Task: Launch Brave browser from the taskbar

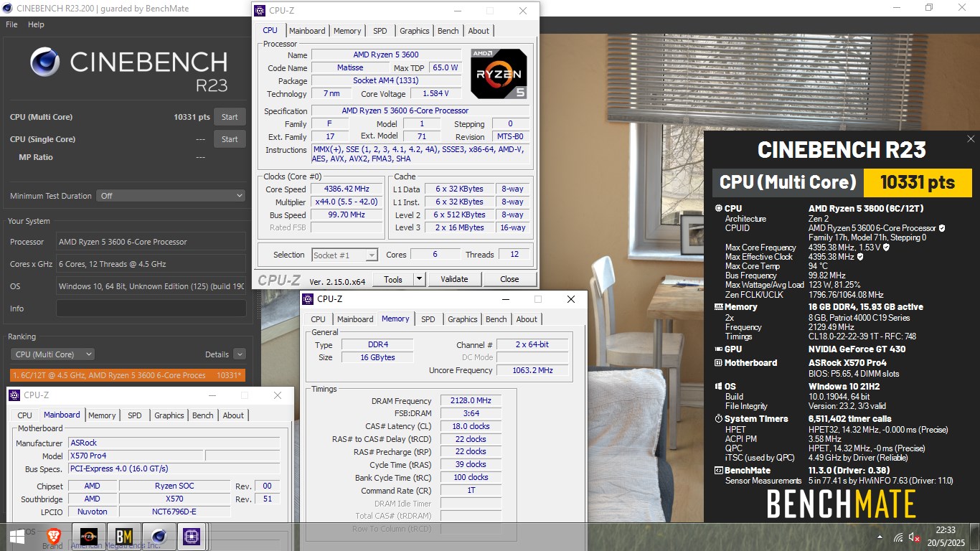Action: 53,536
